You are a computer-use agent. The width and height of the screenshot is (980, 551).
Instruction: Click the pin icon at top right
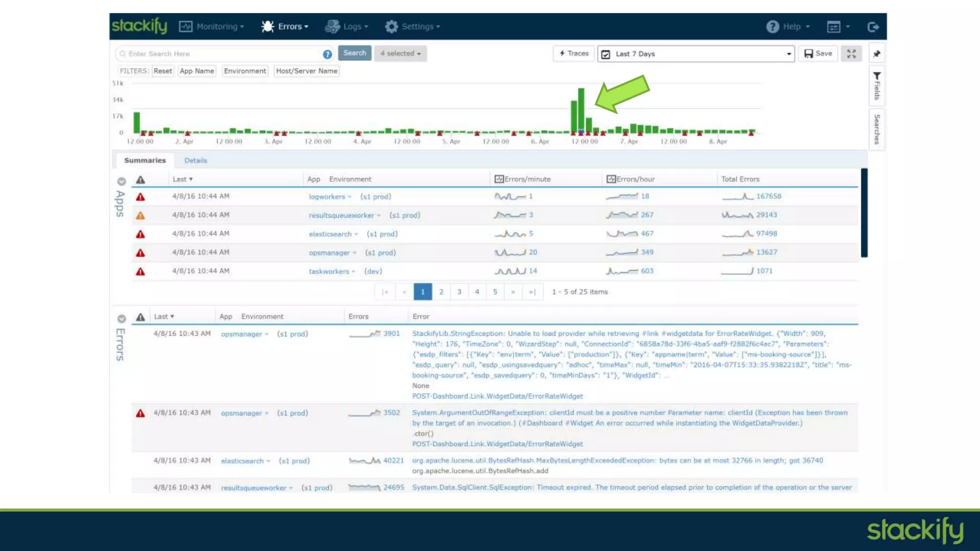[x=877, y=54]
